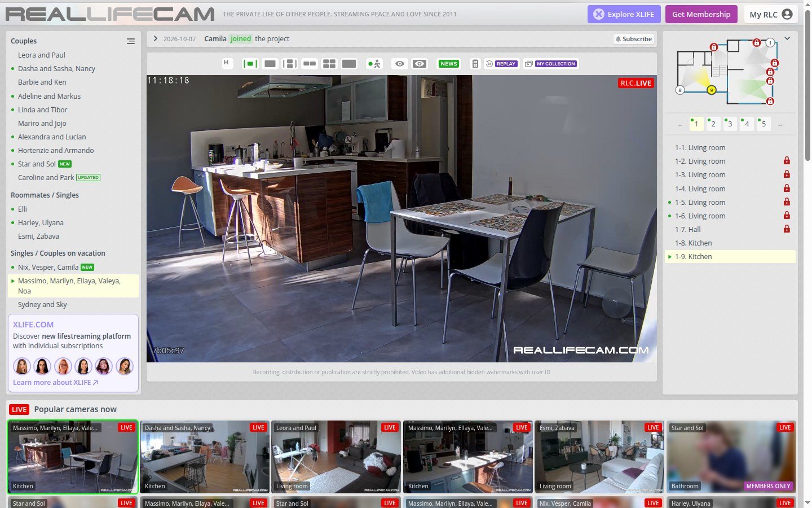Open MY COLLECTION videos
The width and height of the screenshot is (812, 508).
(551, 64)
